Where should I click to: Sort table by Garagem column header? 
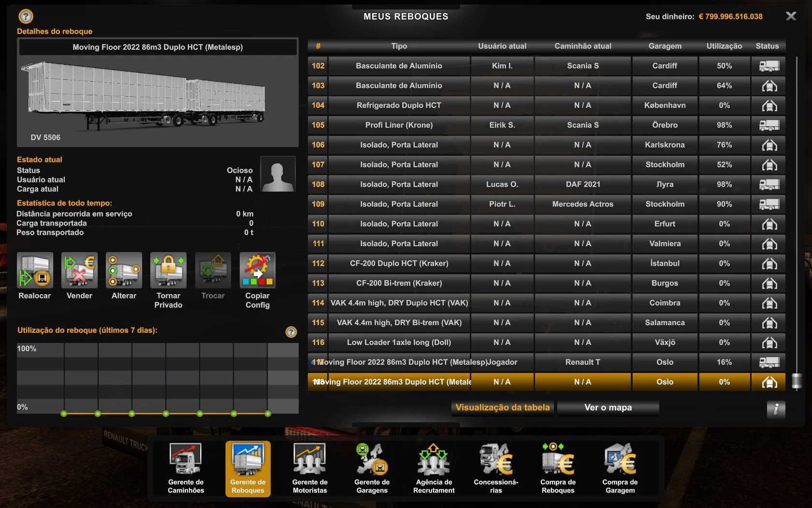click(665, 46)
